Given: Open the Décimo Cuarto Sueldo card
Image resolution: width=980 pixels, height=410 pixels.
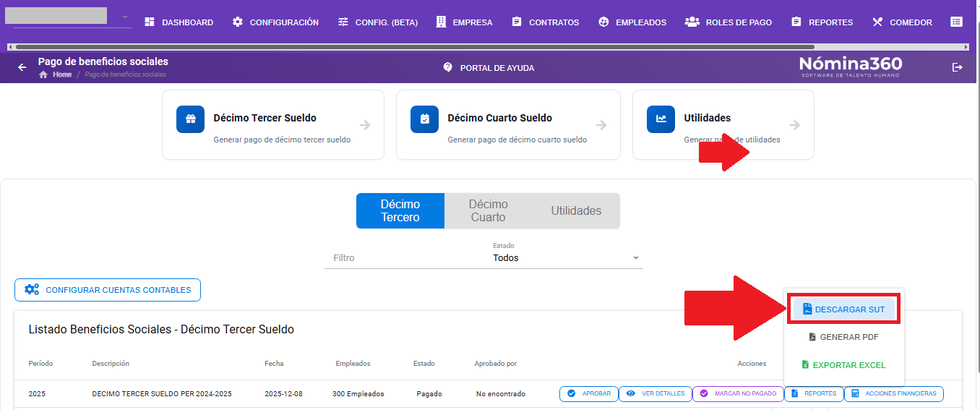Looking at the screenshot, I should [x=508, y=124].
